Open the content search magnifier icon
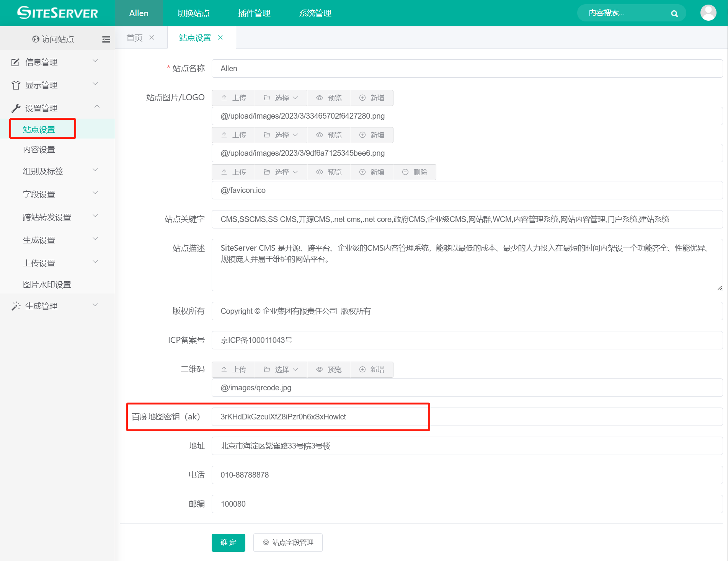 tap(674, 13)
